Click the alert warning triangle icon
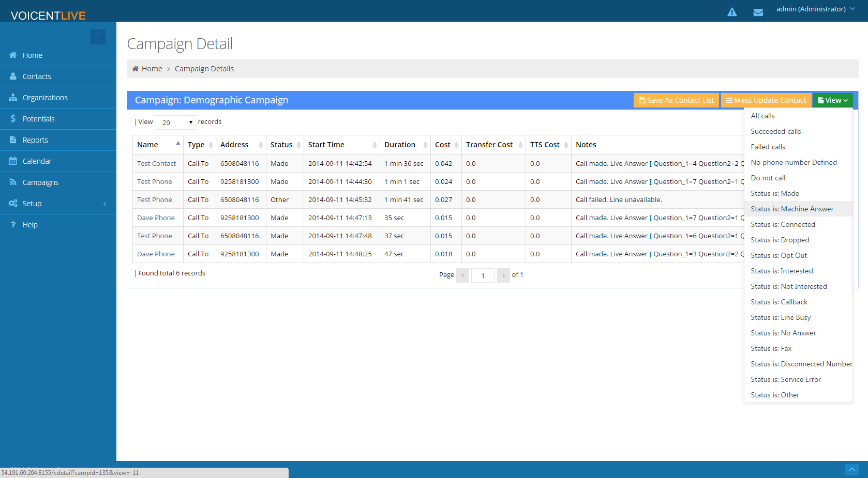 732,12
